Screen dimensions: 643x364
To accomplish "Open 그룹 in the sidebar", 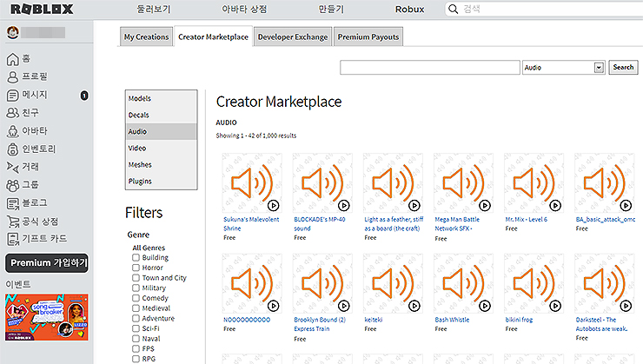I will [23, 185].
